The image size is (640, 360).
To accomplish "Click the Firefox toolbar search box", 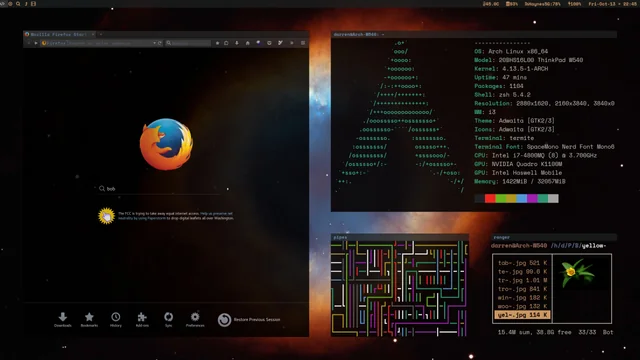I will tap(188, 43).
